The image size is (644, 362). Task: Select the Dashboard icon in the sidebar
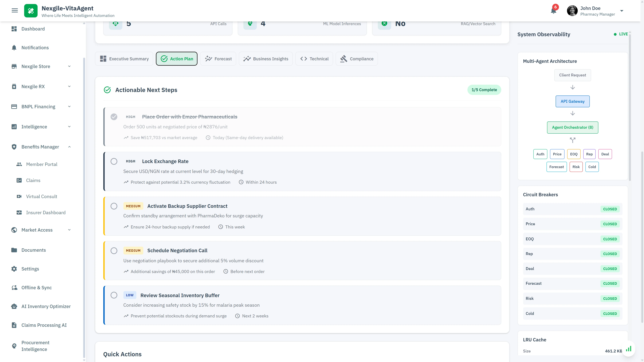[14, 29]
